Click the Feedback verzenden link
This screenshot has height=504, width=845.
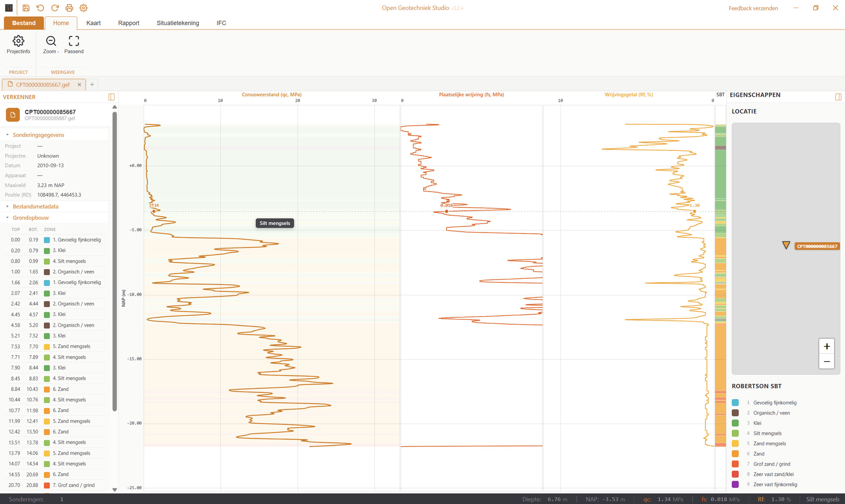[x=753, y=8]
